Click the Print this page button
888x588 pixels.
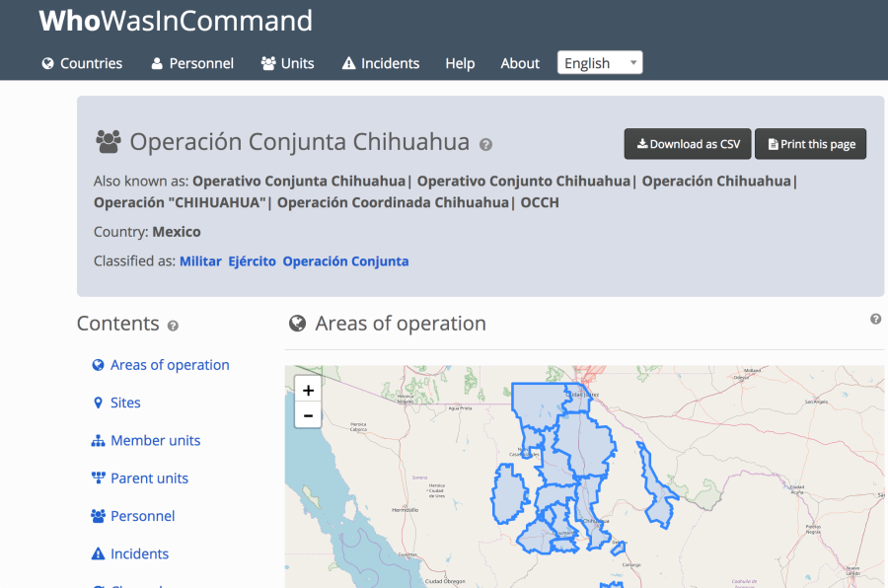pos(810,144)
